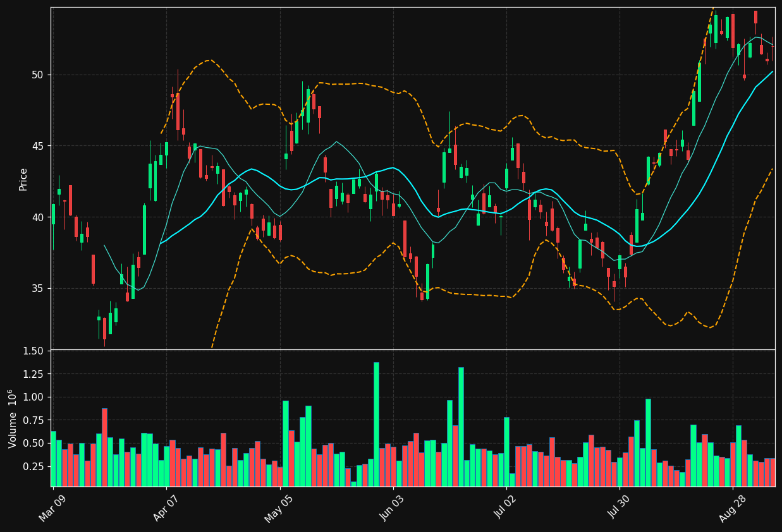
Task: Click the Mar 09 date label
Action: (x=51, y=510)
